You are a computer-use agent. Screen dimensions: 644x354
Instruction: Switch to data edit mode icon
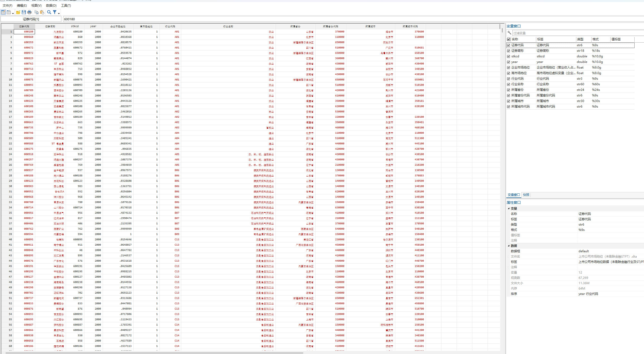pyautogui.click(x=3, y=12)
